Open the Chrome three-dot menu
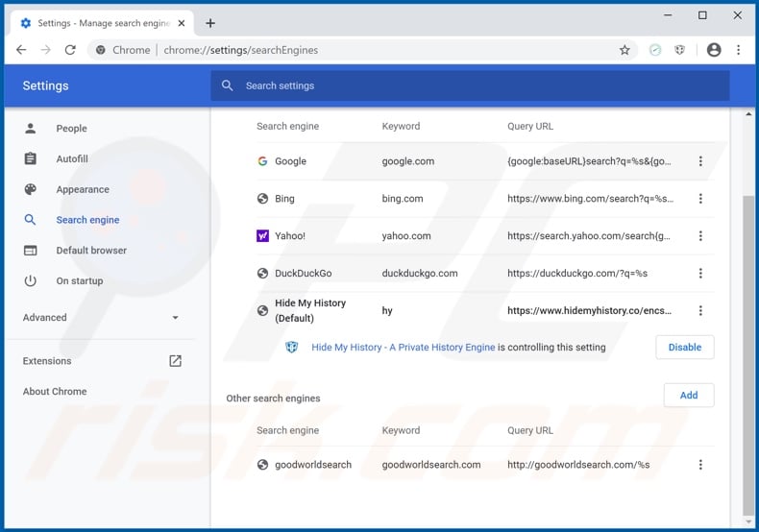This screenshot has height=532, width=759. pyautogui.click(x=738, y=50)
